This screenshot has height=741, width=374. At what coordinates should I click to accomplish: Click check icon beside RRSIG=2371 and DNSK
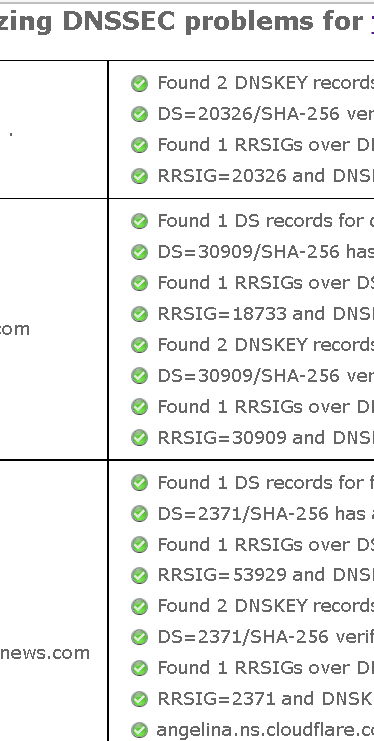point(139,699)
